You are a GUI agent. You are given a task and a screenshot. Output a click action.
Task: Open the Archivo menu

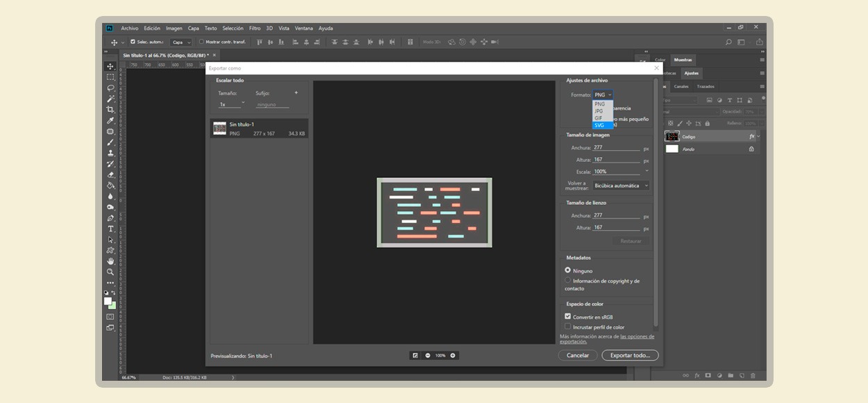130,28
